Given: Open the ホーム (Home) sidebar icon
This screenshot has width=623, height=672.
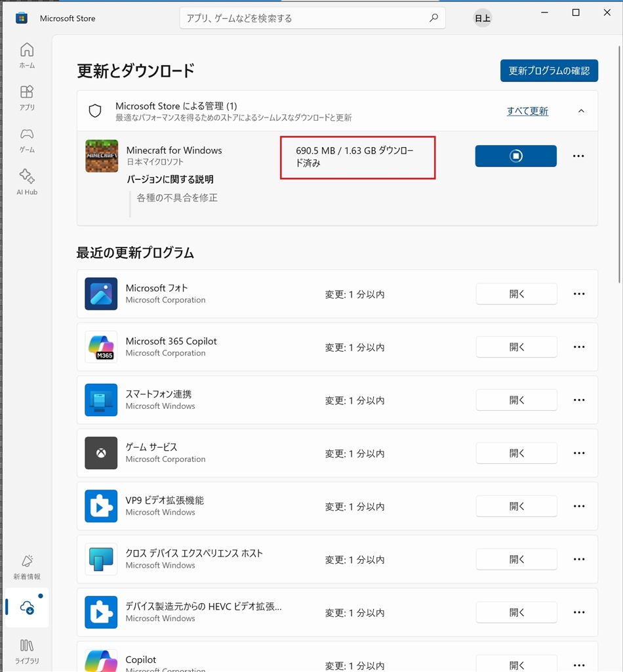Looking at the screenshot, I should 26,55.
